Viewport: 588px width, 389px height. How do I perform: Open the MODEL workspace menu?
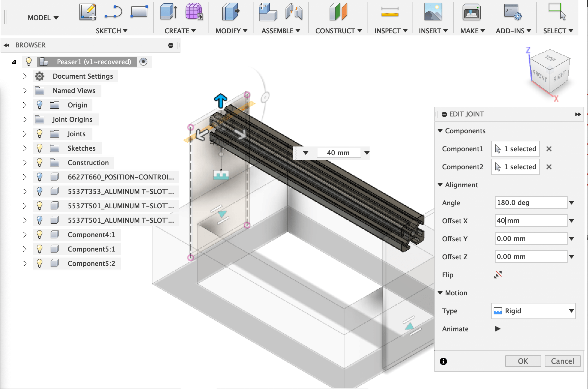[43, 18]
